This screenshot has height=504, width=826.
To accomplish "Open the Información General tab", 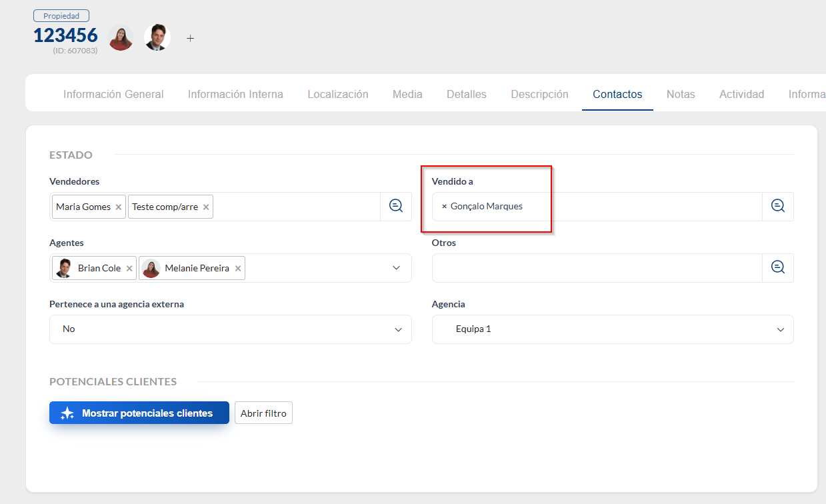I will pyautogui.click(x=113, y=95).
